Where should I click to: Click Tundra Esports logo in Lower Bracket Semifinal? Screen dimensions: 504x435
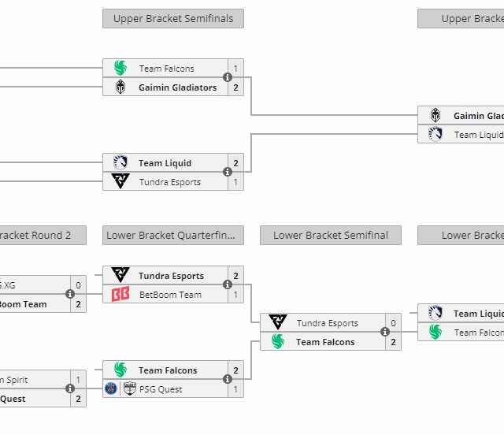pos(278,323)
